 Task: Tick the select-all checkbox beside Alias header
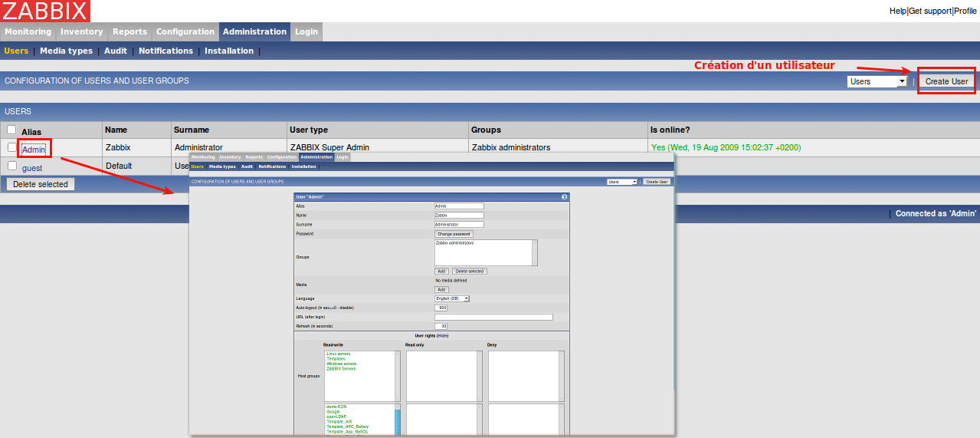coord(11,130)
